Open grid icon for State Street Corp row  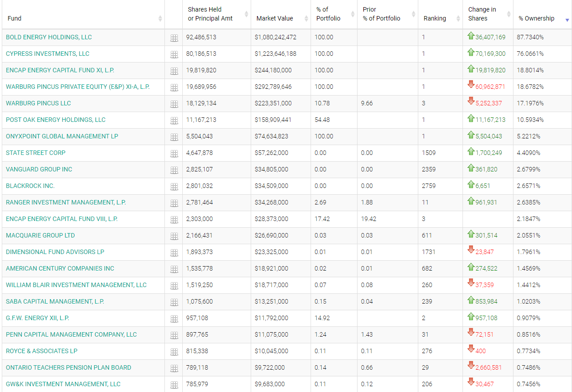[174, 154]
